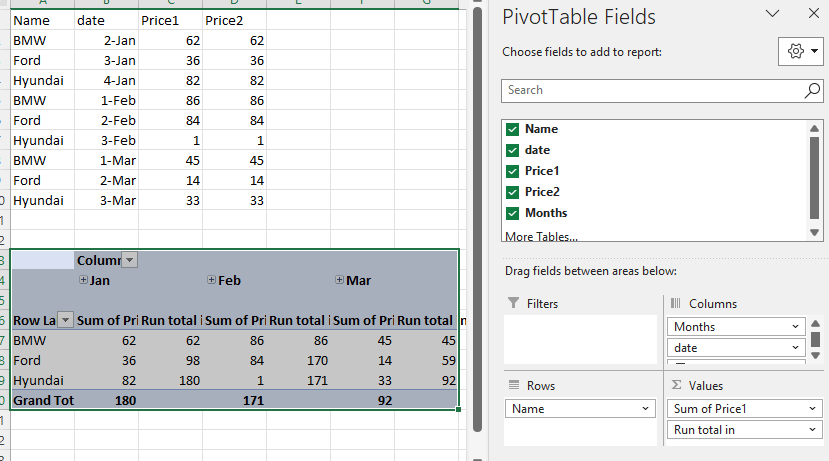Select Ford's Jan running total 98

(x=170, y=361)
